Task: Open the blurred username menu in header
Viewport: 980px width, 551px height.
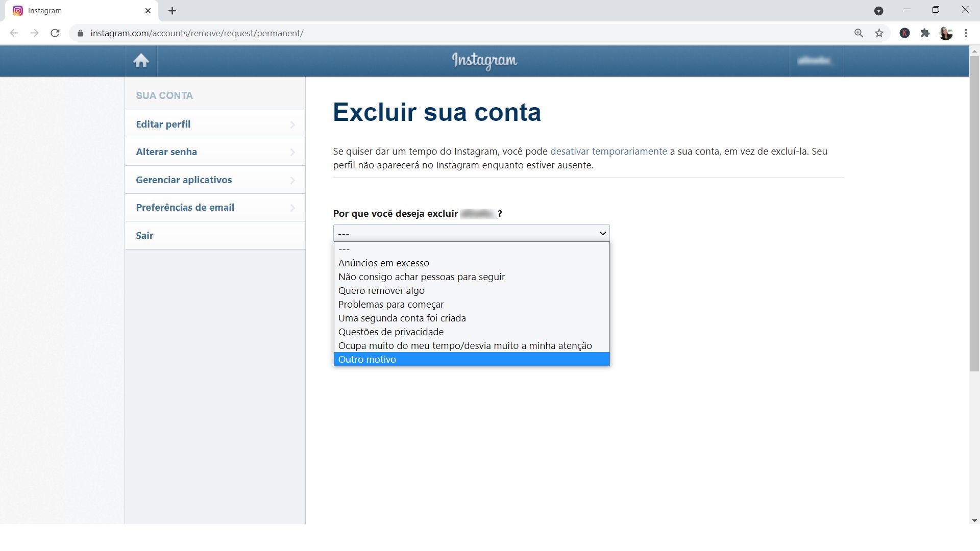Action: 816,61
